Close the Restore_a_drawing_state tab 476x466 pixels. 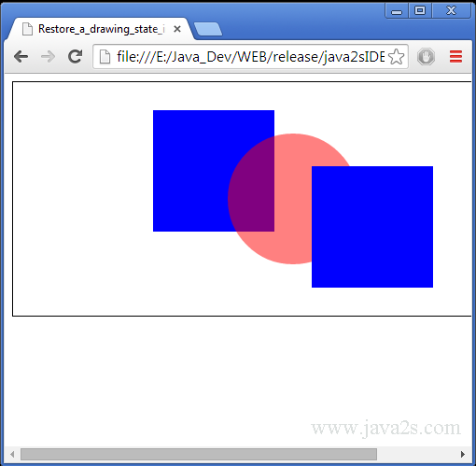click(x=177, y=29)
